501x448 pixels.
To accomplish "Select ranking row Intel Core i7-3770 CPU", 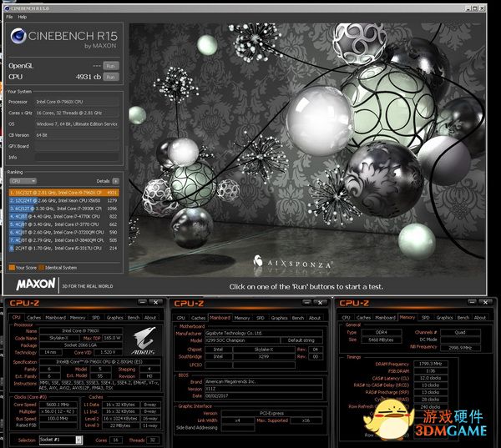I will (64, 224).
